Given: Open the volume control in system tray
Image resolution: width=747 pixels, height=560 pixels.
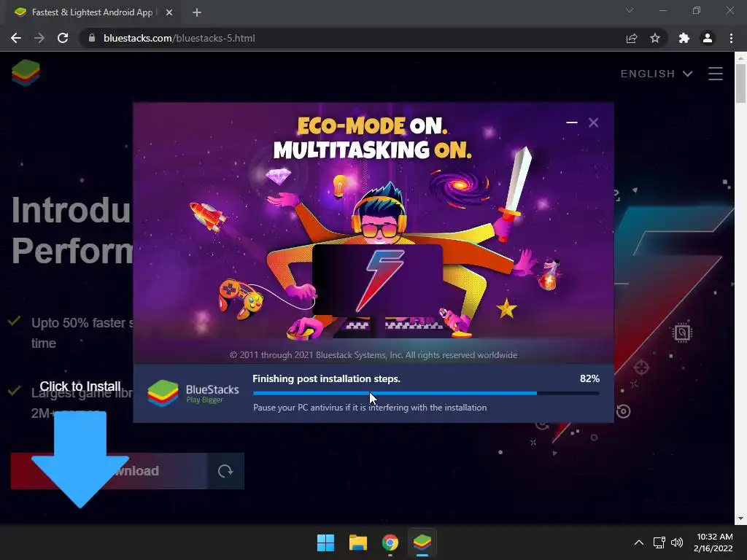Looking at the screenshot, I should 677,542.
